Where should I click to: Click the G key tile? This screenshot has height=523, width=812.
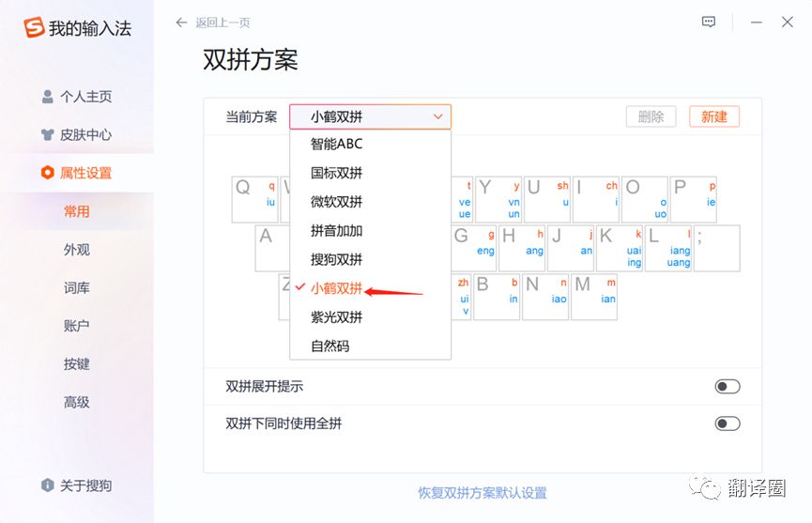click(474, 248)
